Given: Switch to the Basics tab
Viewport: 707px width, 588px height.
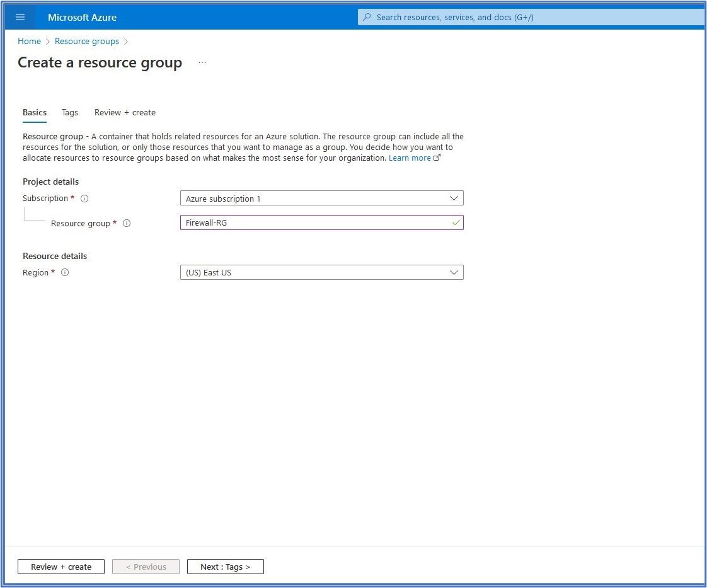Looking at the screenshot, I should pyautogui.click(x=35, y=112).
